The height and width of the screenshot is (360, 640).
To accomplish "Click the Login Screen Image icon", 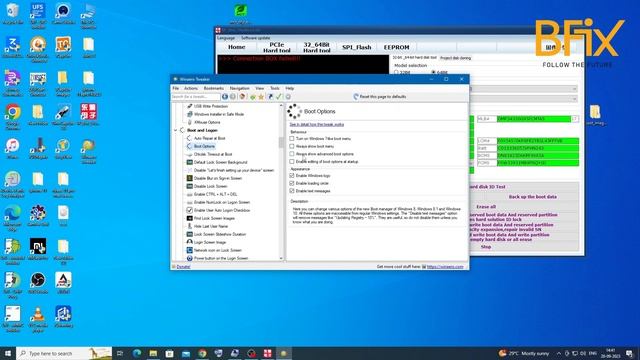I will [x=189, y=242].
